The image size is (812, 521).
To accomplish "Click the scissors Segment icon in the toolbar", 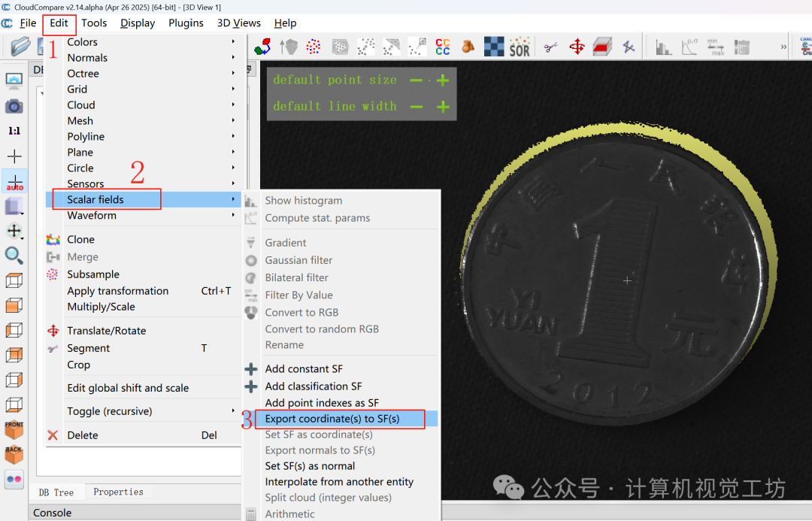I will [550, 47].
